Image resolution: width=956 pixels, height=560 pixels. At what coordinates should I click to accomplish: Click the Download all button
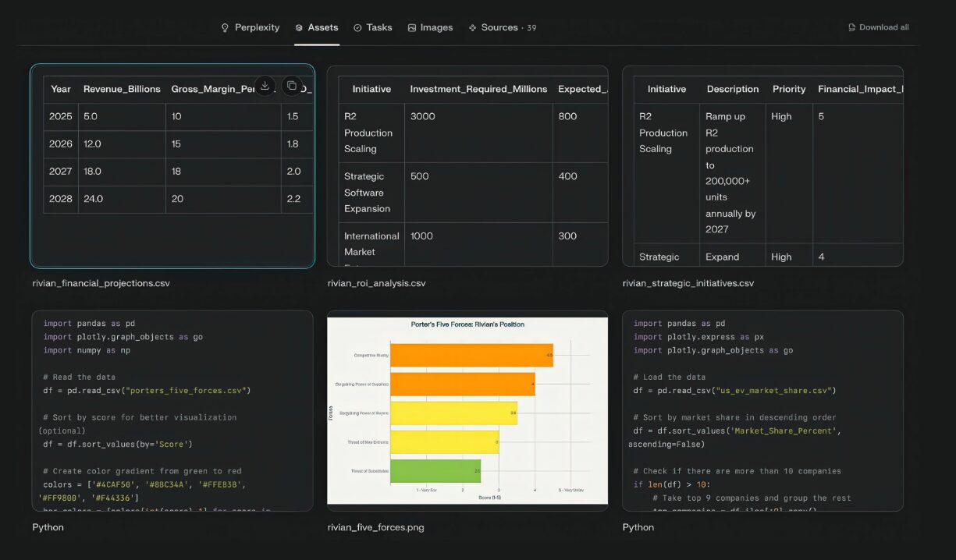point(879,27)
